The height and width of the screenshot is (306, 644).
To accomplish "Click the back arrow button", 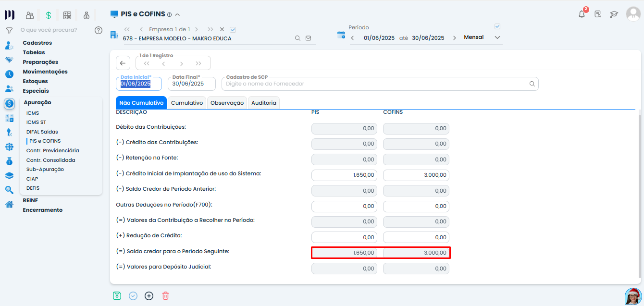I will click(x=123, y=63).
